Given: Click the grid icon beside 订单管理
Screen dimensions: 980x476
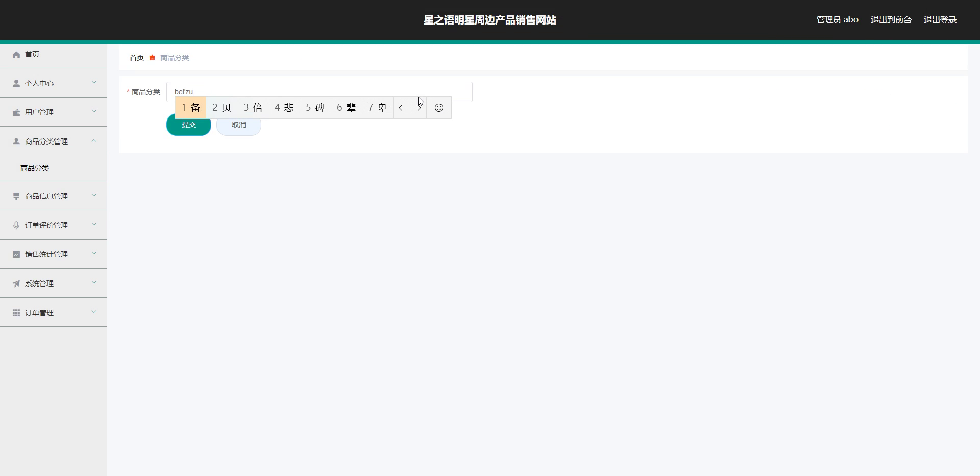Looking at the screenshot, I should click(16, 313).
